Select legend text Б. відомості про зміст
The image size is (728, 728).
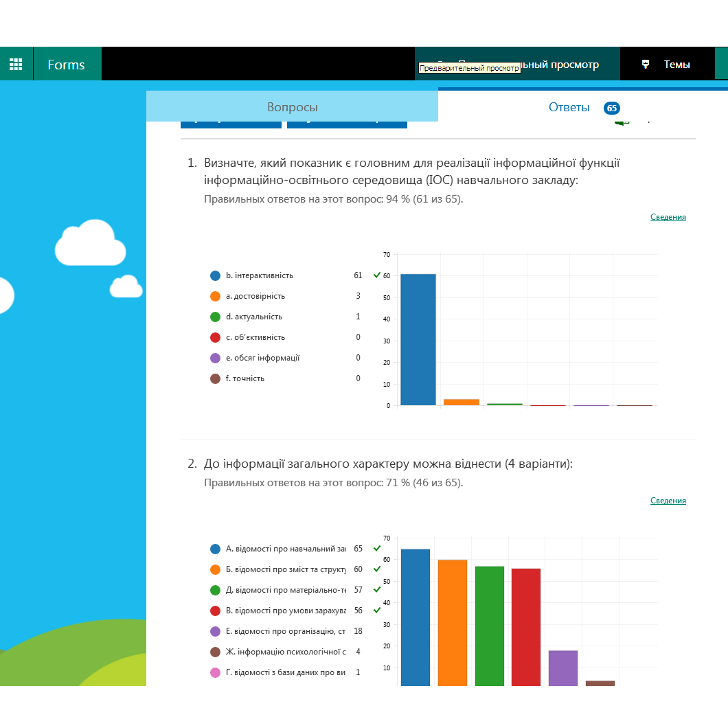pos(286,569)
